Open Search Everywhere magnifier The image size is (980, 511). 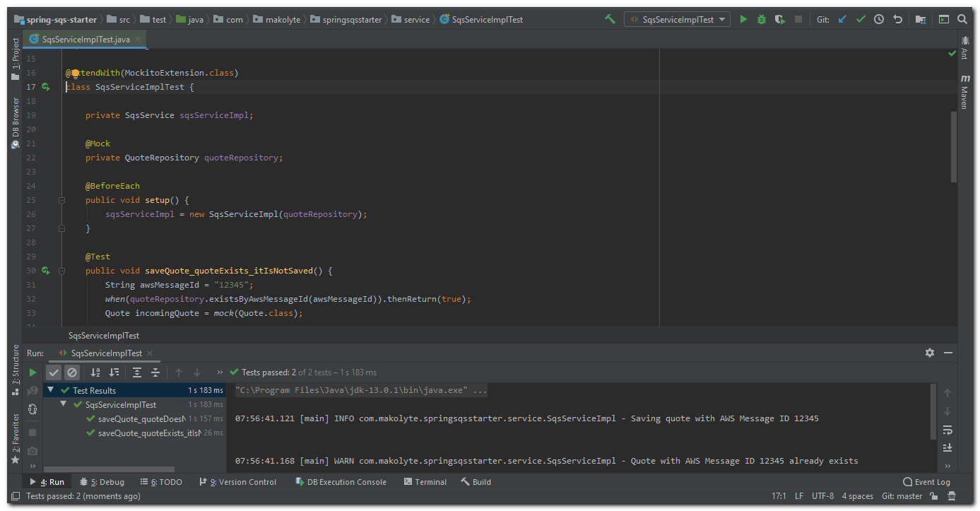962,19
